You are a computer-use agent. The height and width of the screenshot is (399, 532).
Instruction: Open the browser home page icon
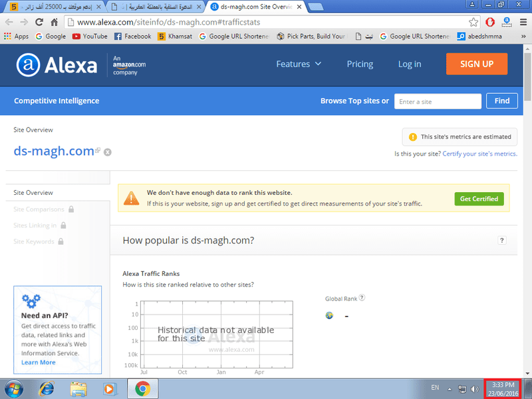pos(55,22)
